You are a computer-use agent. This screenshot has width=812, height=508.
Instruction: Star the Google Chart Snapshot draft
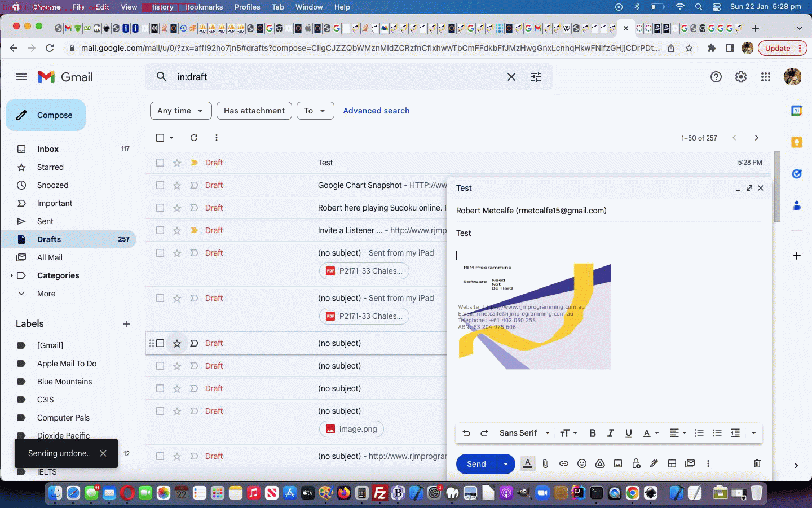coord(177,185)
